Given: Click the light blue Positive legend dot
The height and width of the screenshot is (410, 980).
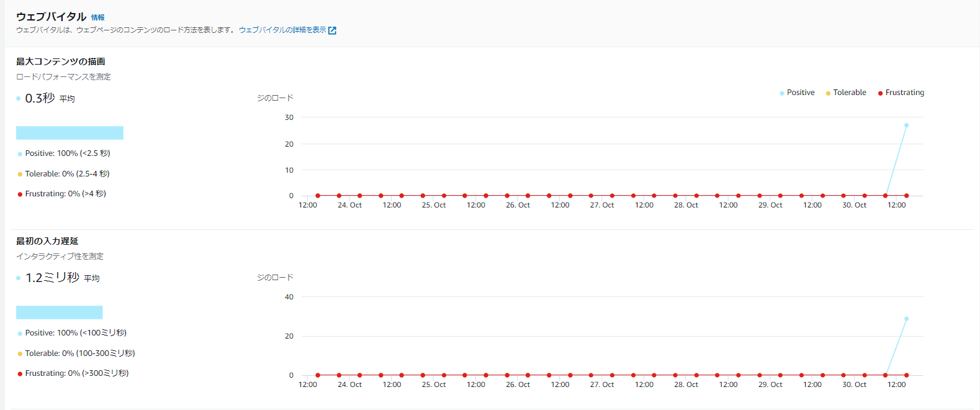Looking at the screenshot, I should [781, 93].
